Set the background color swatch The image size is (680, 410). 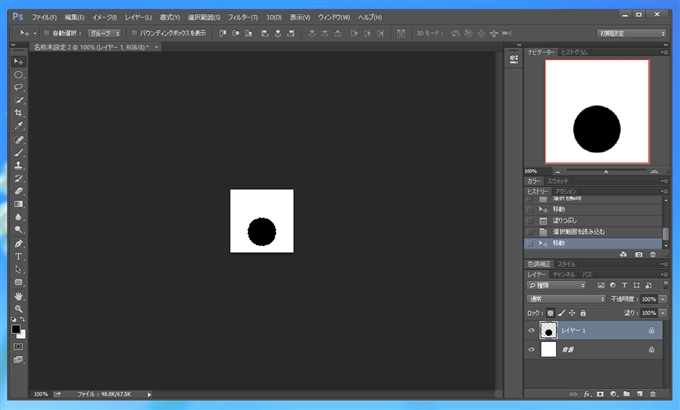[x=23, y=335]
